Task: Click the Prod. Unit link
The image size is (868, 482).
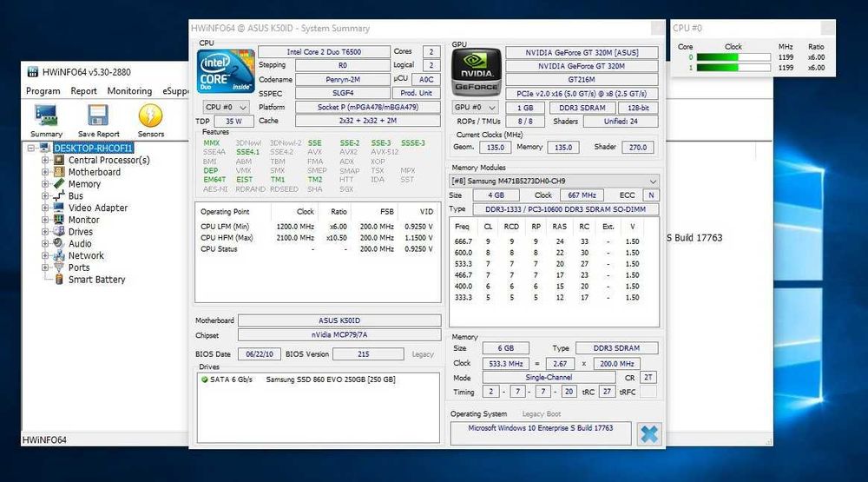Action: pos(417,93)
